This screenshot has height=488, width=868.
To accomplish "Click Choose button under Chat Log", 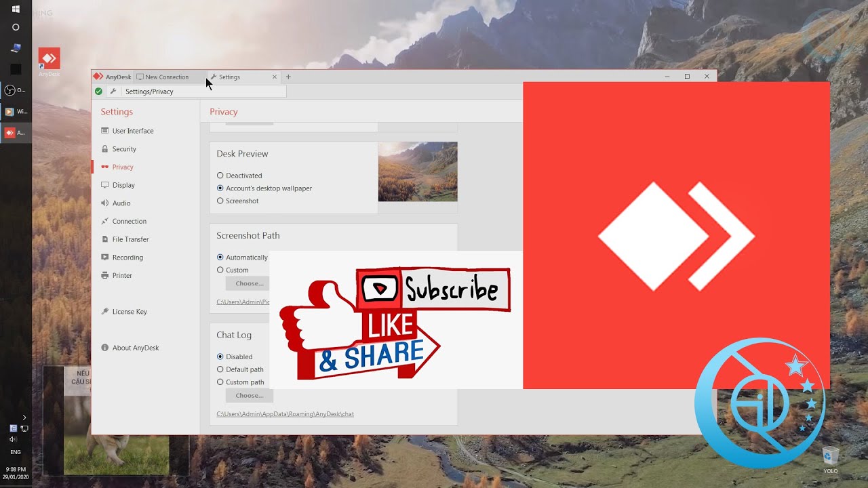I will 250,395.
